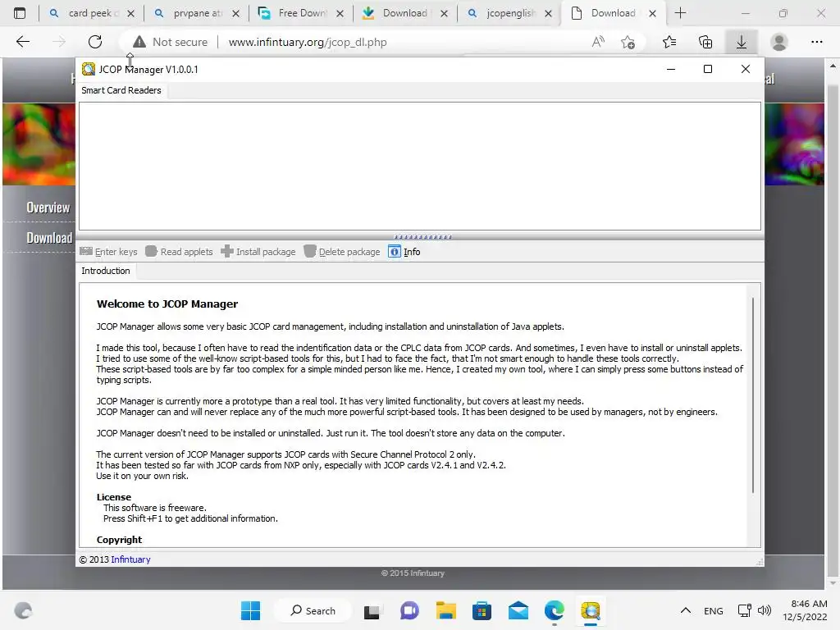The width and height of the screenshot is (840, 630).
Task: Open the Chat app on taskbar
Action: 409,610
